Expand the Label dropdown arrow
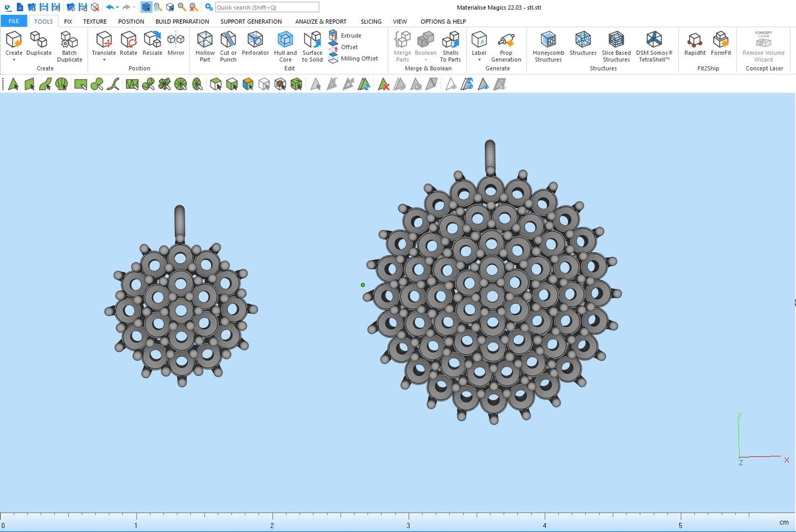796x532 pixels. [479, 60]
